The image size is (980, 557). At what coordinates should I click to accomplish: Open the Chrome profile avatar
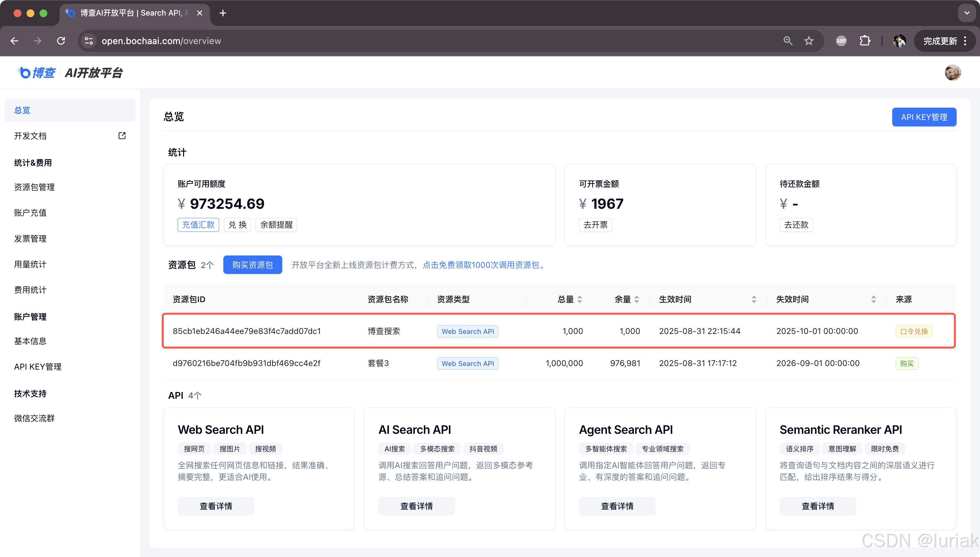coord(899,41)
